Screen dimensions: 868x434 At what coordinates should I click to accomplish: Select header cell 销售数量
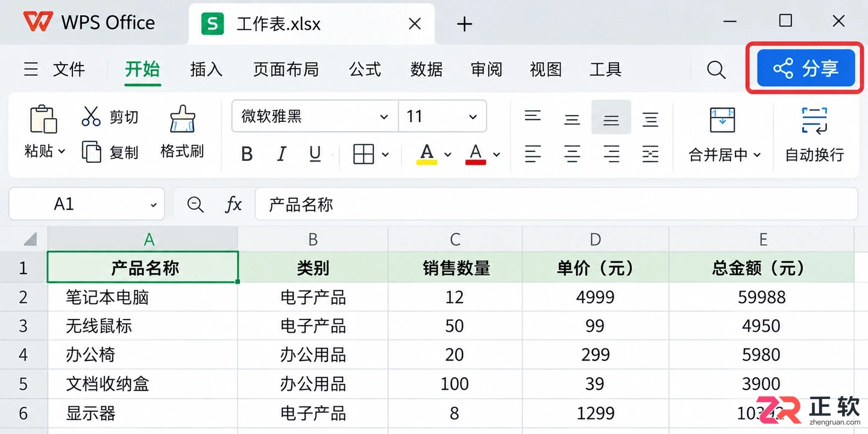coord(455,268)
